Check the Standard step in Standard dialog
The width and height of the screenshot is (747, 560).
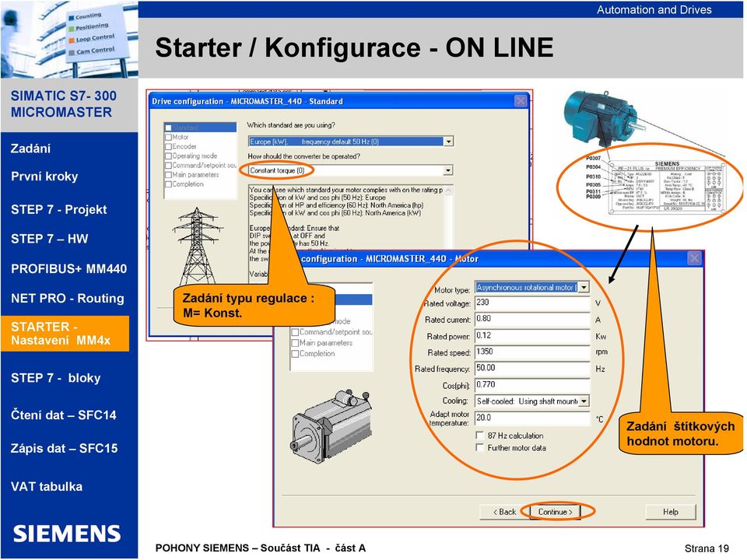coord(168,128)
